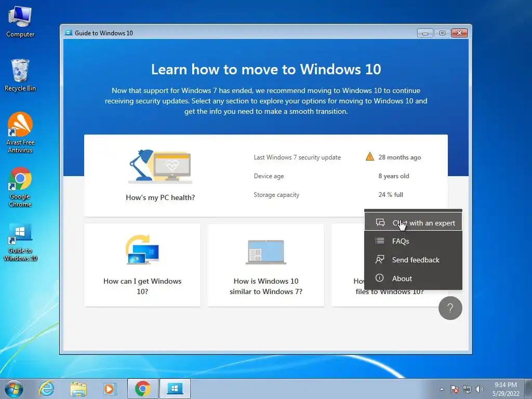
Task: Click the Guide to Windows 10 title bar icon
Action: pos(69,33)
